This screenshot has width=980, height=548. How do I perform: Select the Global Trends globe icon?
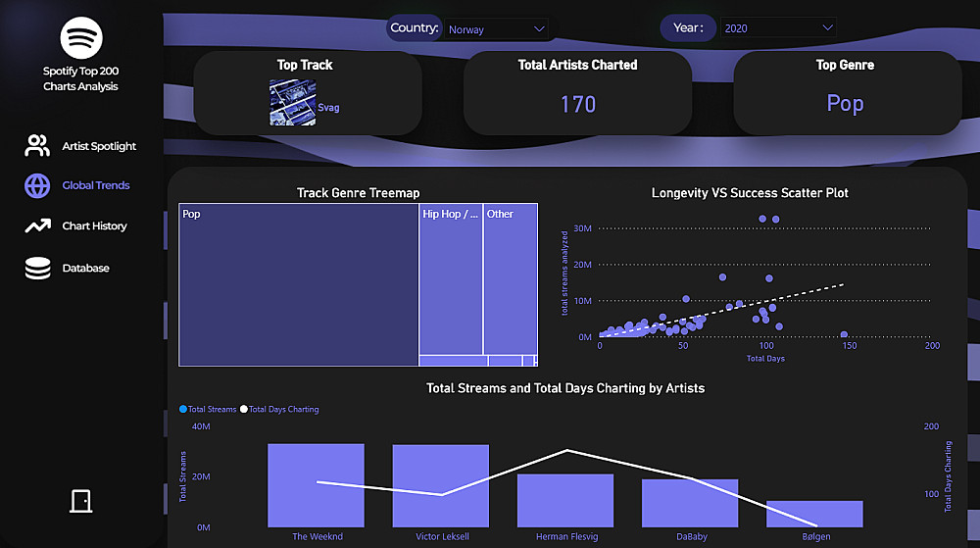coord(37,185)
